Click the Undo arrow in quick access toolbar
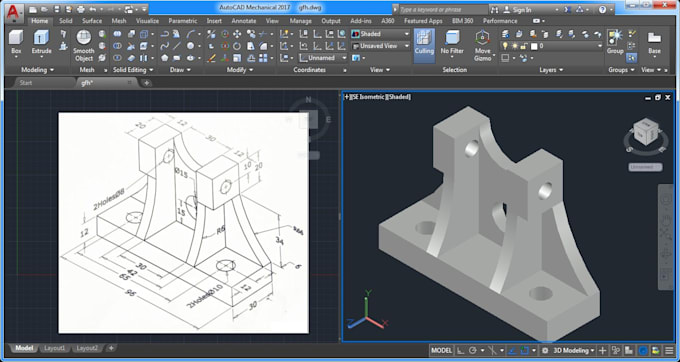Viewport: 680px width, 362px height. (92, 9)
